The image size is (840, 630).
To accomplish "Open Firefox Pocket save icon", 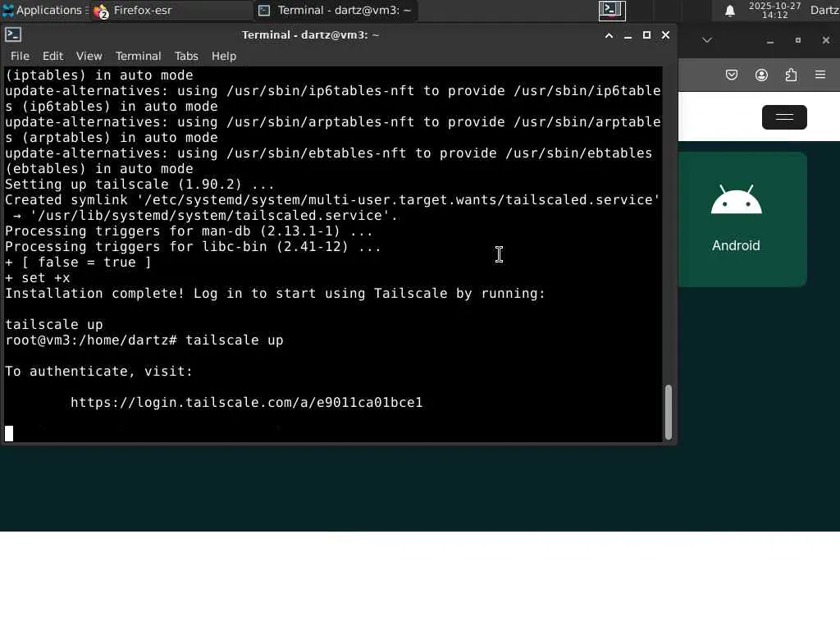I will coord(731,75).
